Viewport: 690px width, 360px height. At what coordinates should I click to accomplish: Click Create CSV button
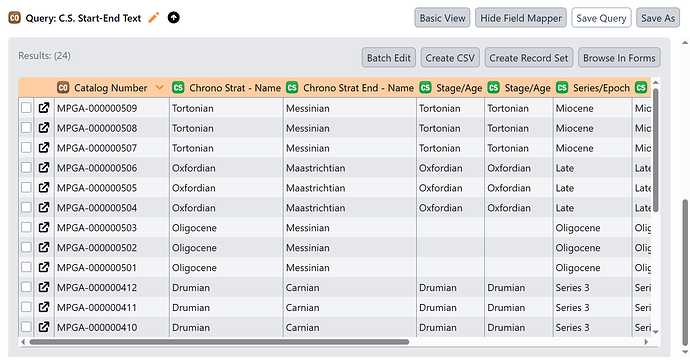(450, 58)
